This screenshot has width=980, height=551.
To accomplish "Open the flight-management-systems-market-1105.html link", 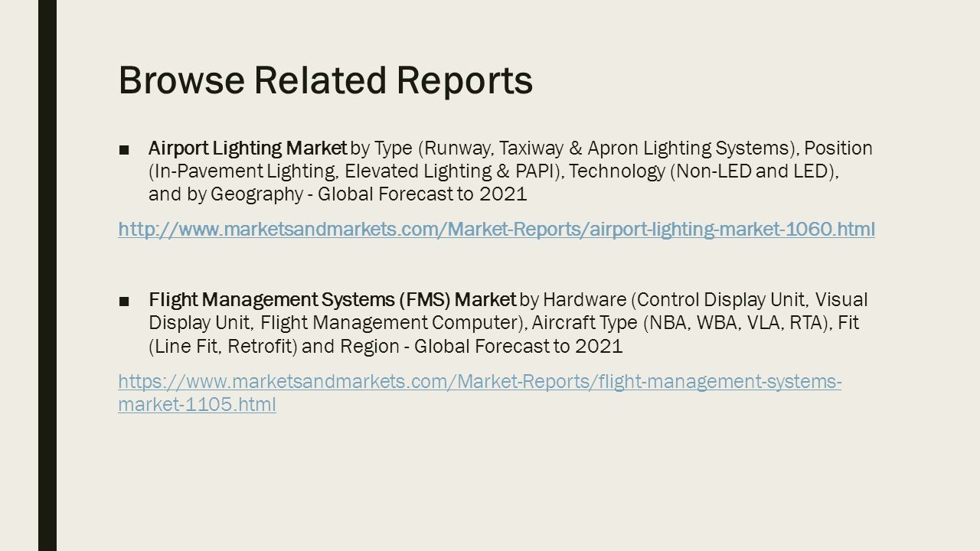I will [x=480, y=393].
